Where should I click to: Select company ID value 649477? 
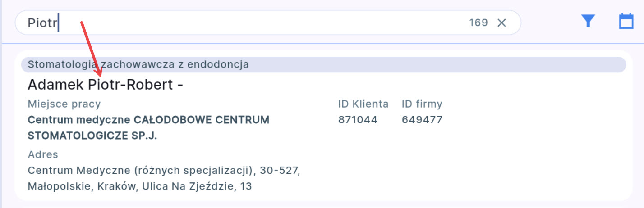tap(422, 120)
